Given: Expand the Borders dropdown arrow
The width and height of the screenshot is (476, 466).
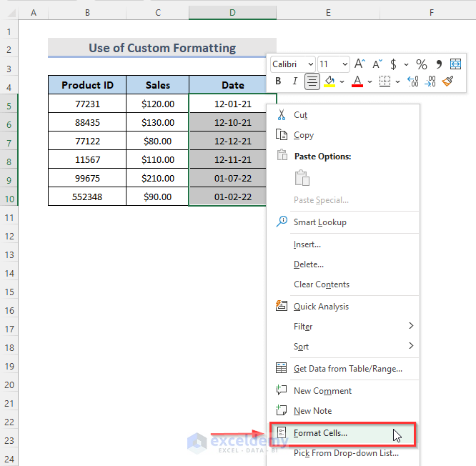Looking at the screenshot, I should point(397,81).
